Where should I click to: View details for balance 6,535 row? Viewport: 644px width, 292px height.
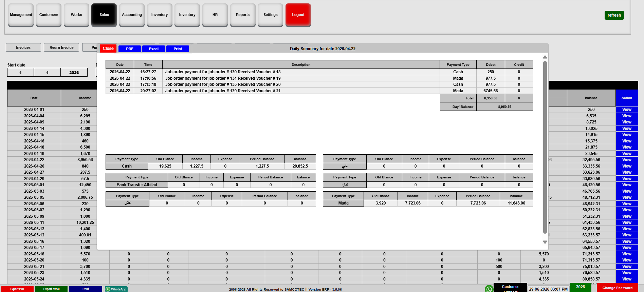point(627,116)
